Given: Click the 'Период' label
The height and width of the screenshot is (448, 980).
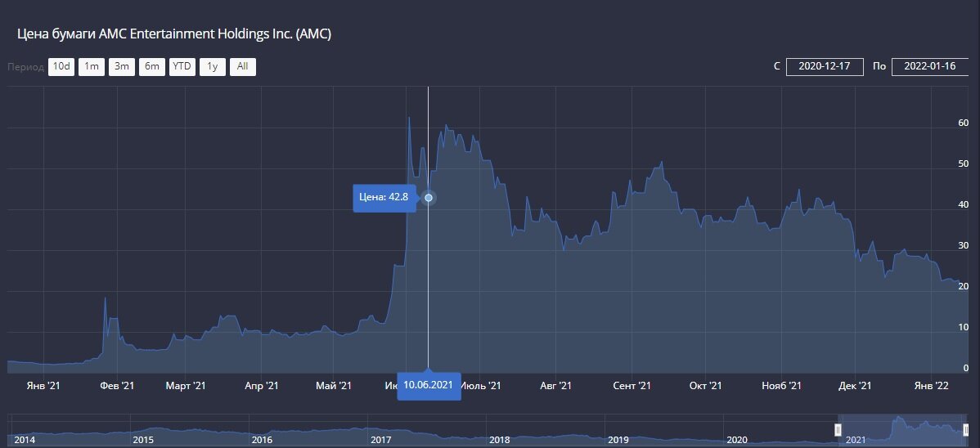Looking at the screenshot, I should [x=25, y=67].
